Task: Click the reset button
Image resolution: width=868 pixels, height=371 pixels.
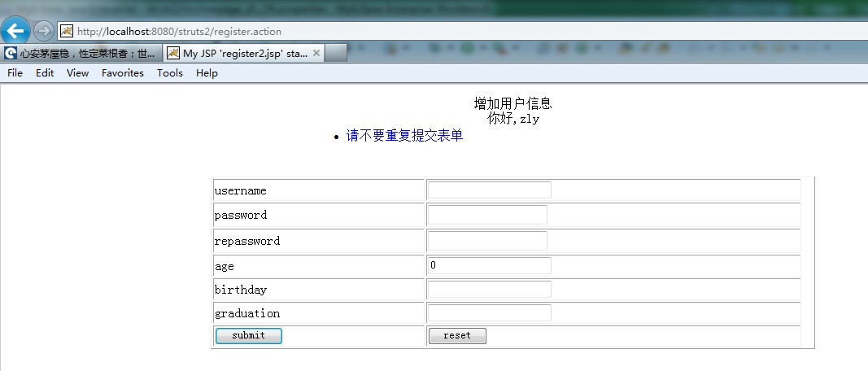Action: [x=457, y=335]
